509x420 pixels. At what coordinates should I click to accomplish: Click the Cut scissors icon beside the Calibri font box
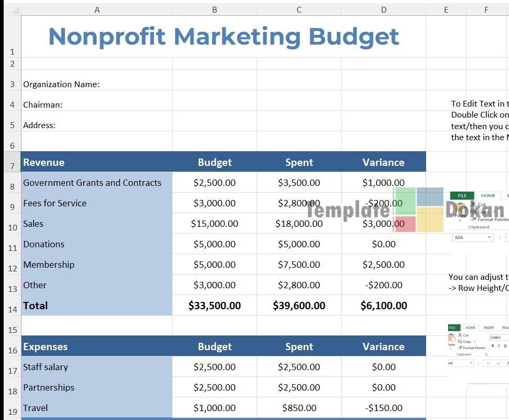[460, 335]
